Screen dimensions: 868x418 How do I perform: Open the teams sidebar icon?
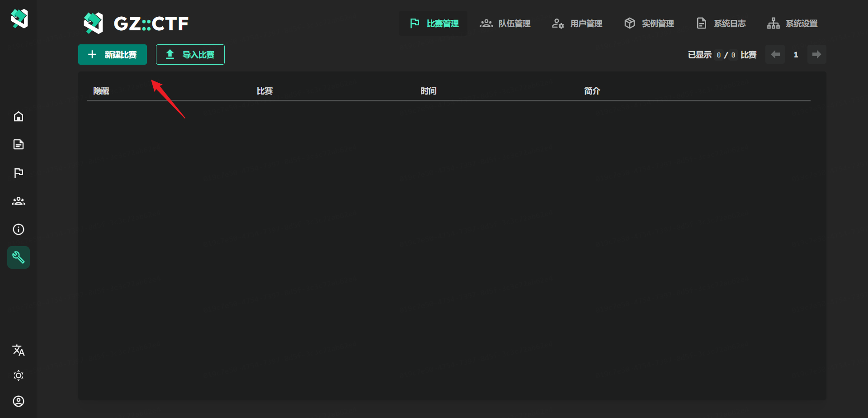[19, 201]
